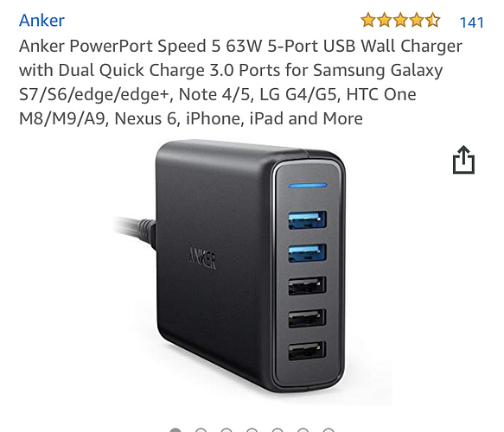This screenshot has width=504, height=432.
Task: Click the Anker logo on the charger body
Action: [202, 257]
